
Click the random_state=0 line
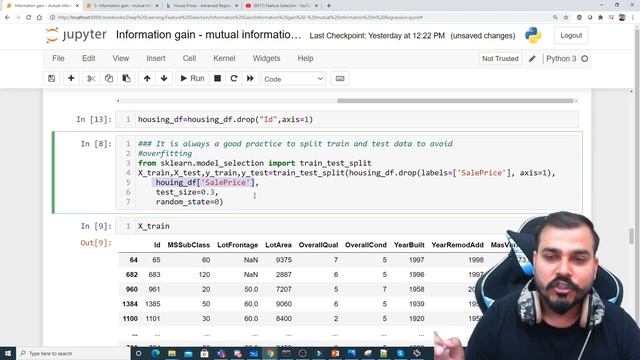pos(189,202)
